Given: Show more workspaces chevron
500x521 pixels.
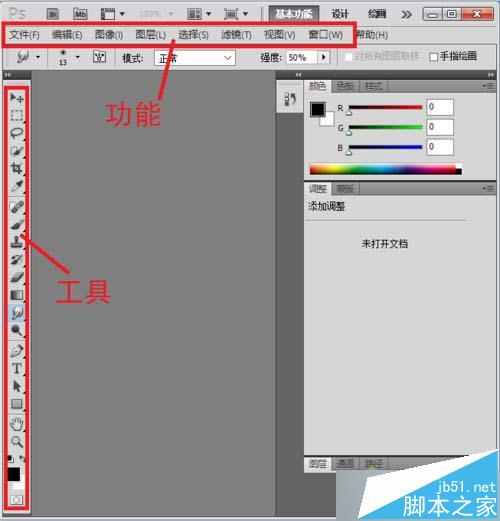Looking at the screenshot, I should click(406, 15).
